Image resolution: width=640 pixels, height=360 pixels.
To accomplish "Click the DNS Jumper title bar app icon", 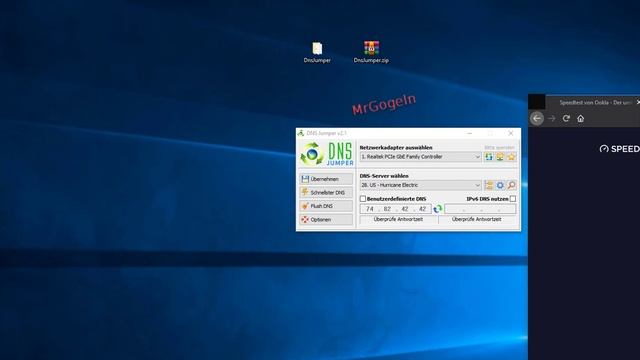I will 301,133.
